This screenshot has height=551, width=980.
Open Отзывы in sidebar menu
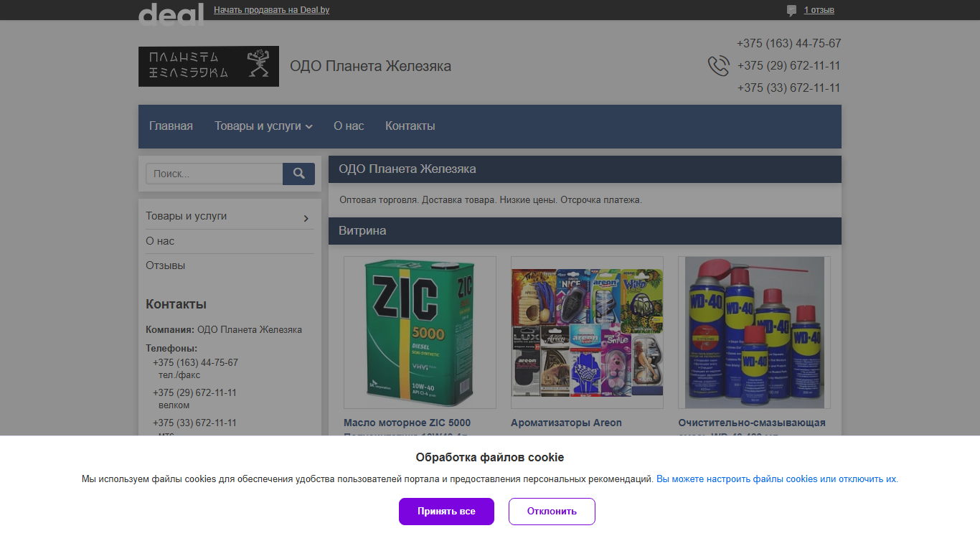166,265
